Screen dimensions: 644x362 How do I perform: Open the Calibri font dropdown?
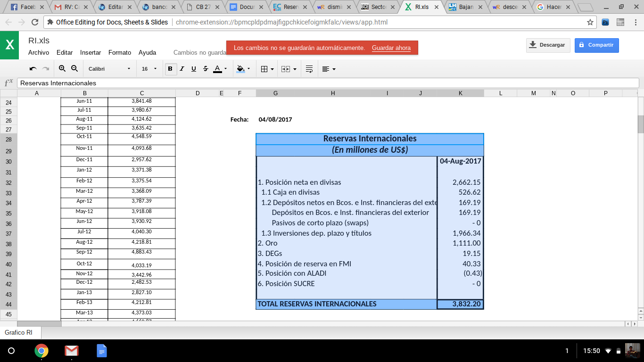108,69
